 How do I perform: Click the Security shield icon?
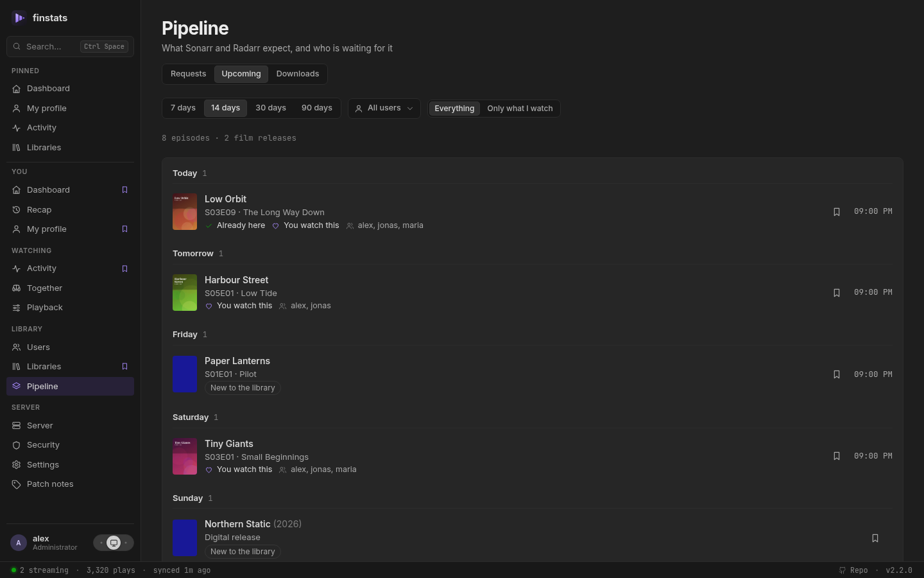17,445
